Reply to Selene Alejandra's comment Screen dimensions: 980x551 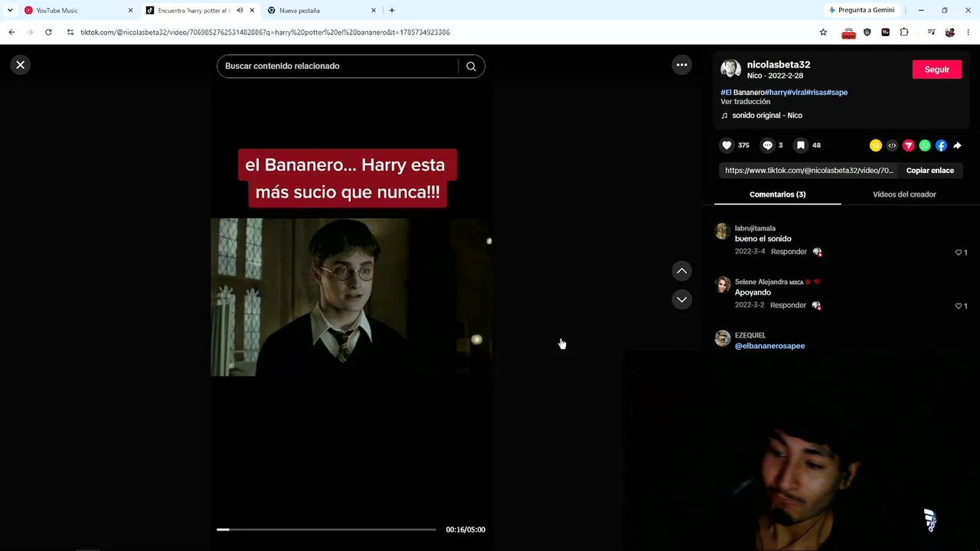coord(789,305)
